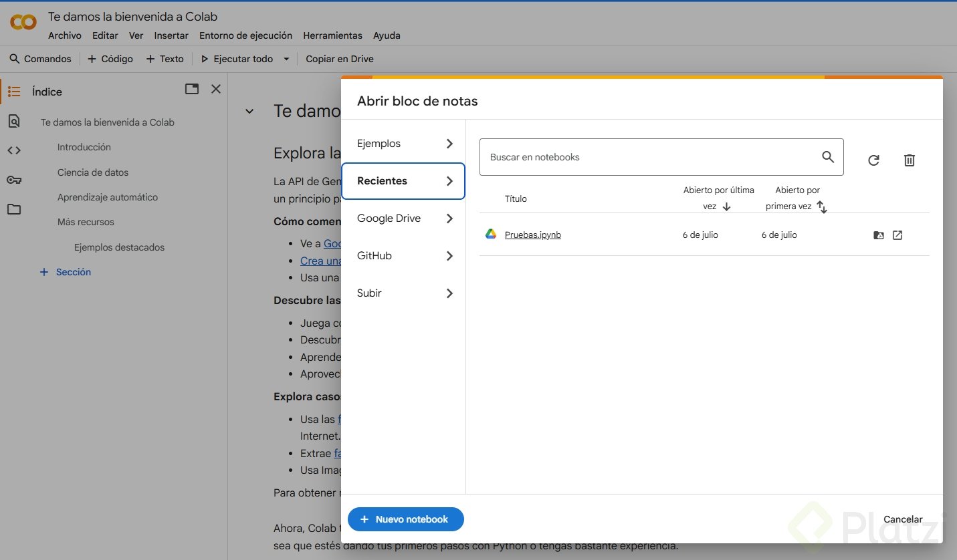Open the Pruebas.ipynb notebook link

(532, 235)
